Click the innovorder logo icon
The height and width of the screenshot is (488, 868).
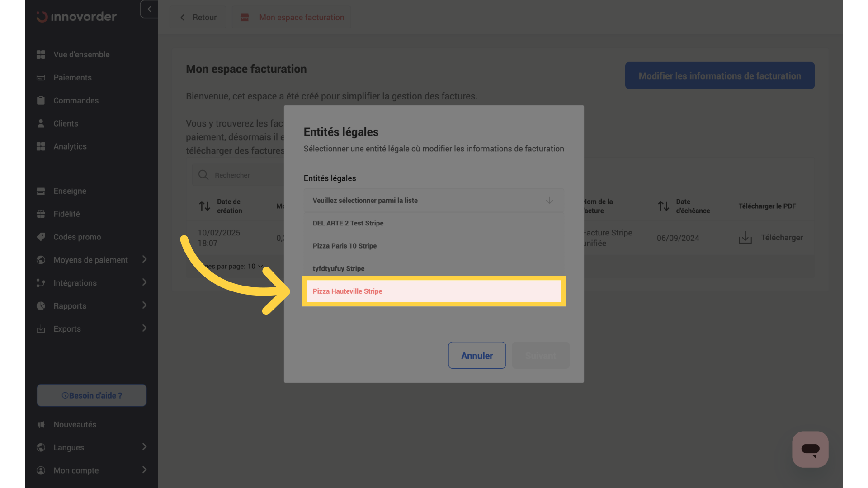click(42, 17)
